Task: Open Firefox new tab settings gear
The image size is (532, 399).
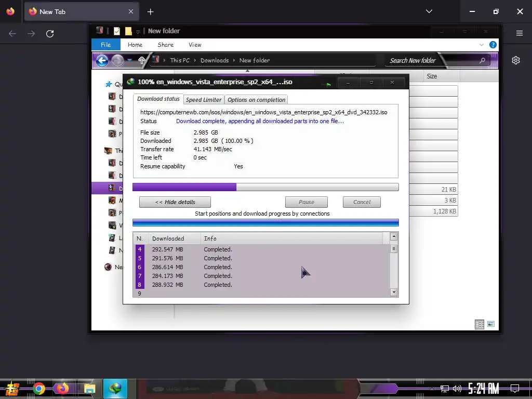Action: (516, 60)
